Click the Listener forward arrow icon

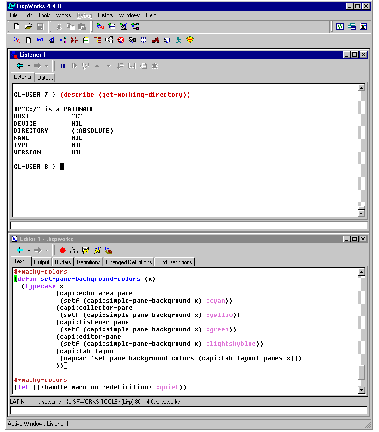[x=37, y=66]
